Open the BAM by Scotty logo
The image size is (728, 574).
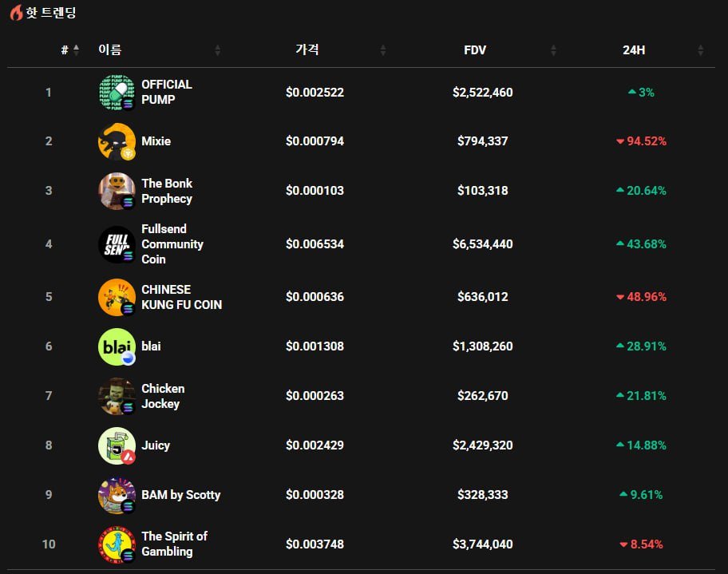[x=117, y=495]
